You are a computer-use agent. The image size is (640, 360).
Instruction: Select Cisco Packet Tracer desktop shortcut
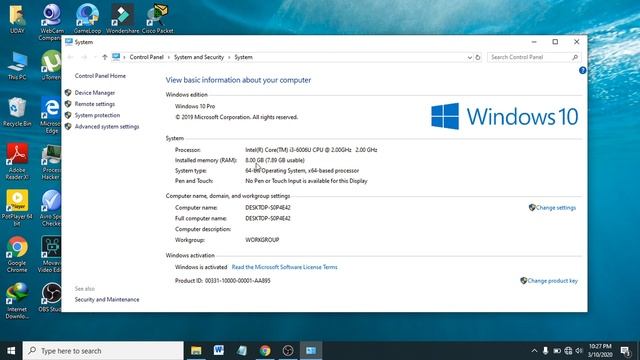point(158,19)
